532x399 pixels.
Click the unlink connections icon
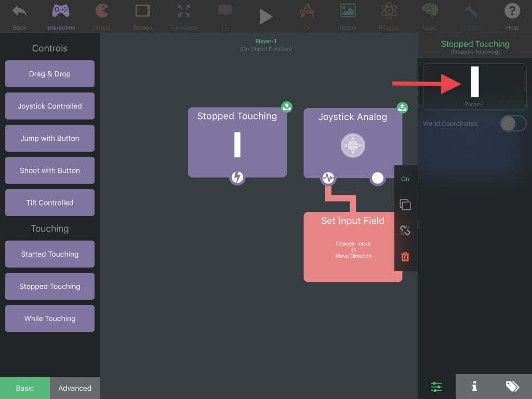click(405, 231)
